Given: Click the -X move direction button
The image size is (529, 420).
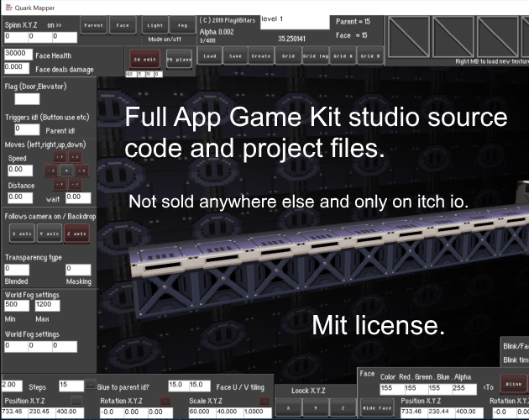Looking at the screenshot, I should [x=51, y=171].
